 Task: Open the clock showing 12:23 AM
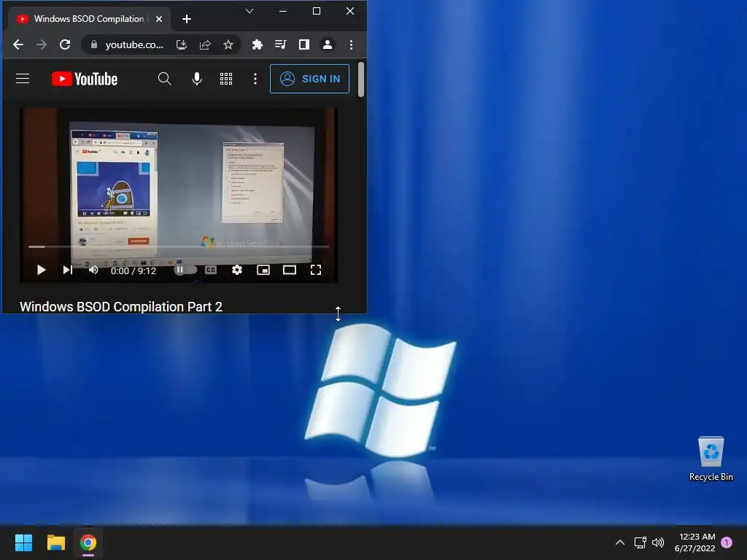click(x=694, y=542)
